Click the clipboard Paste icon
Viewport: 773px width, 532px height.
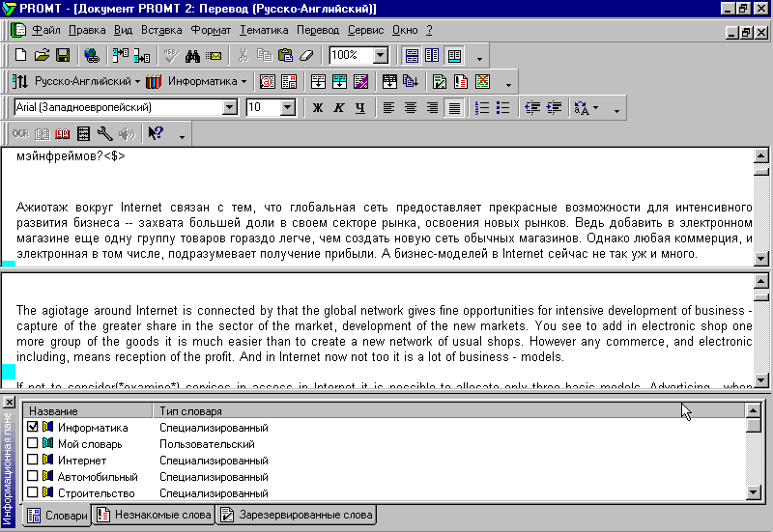[x=285, y=56]
